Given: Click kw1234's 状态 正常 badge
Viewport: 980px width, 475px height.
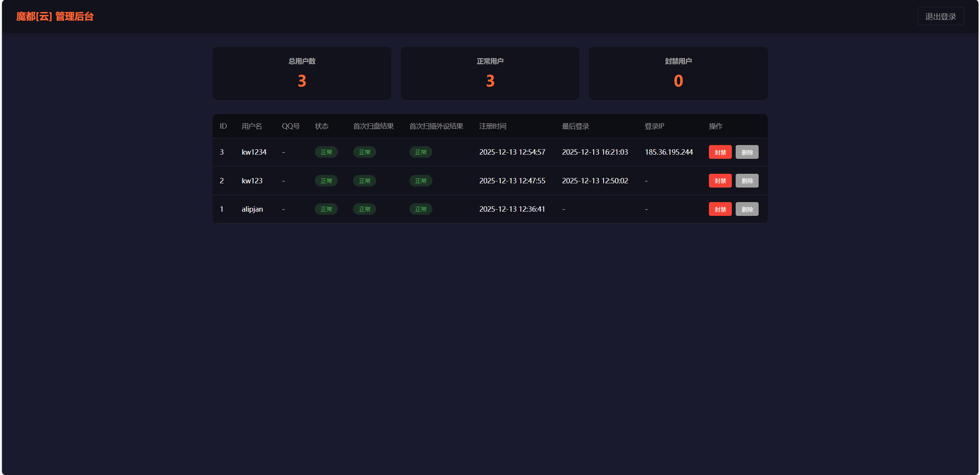Looking at the screenshot, I should pos(326,152).
